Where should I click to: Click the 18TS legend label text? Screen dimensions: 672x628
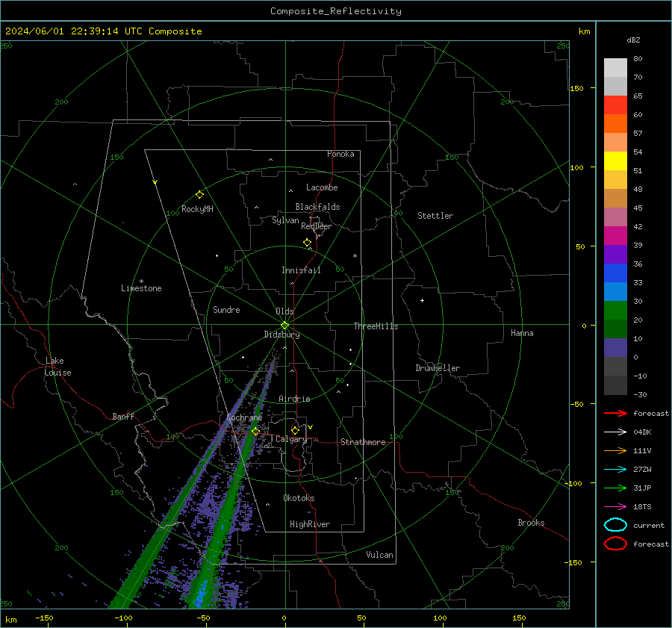(642, 507)
